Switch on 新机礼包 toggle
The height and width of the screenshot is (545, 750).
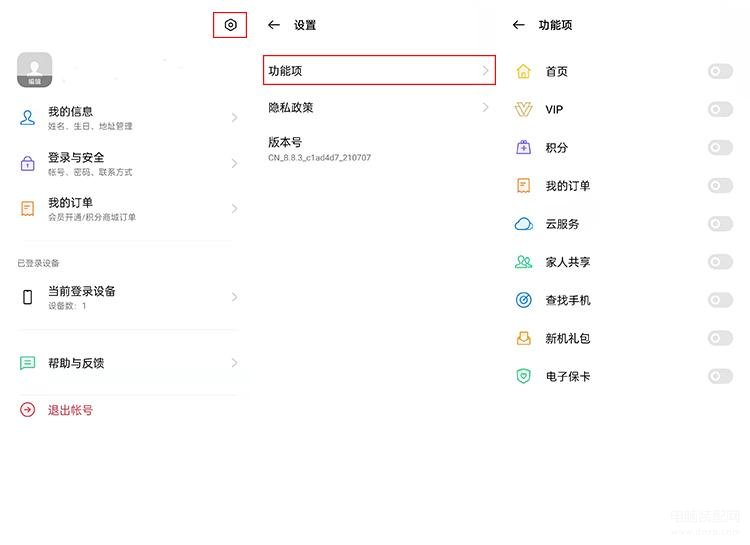point(720,338)
